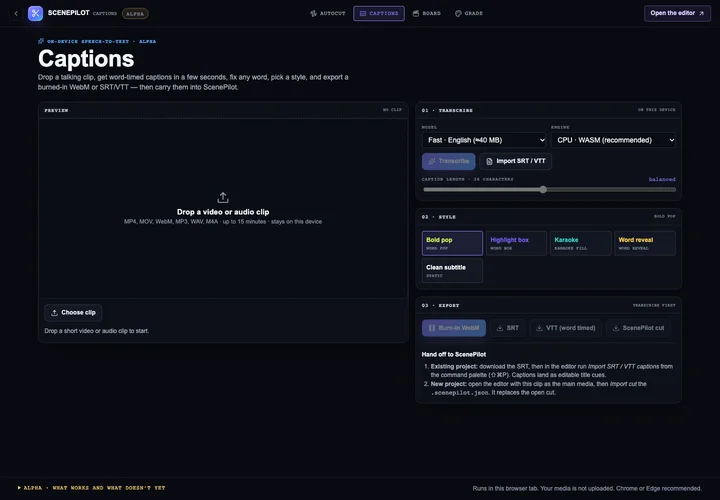
Task: Click the download icon on the SRT button
Action: [x=500, y=328]
